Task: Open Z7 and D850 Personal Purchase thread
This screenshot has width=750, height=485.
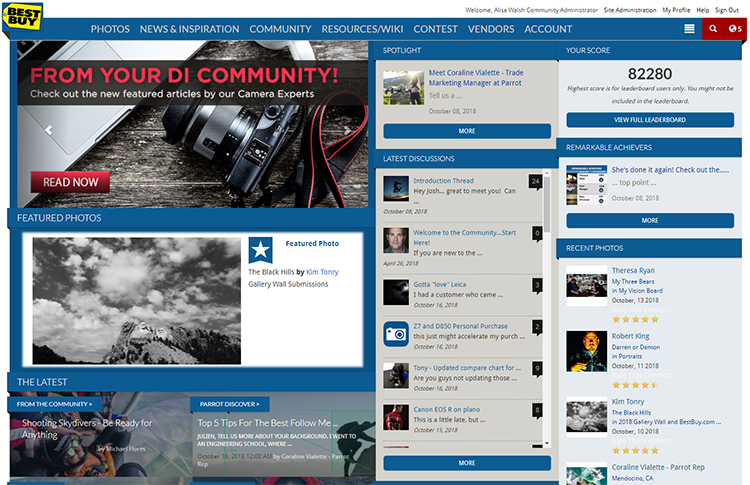Action: (x=461, y=326)
